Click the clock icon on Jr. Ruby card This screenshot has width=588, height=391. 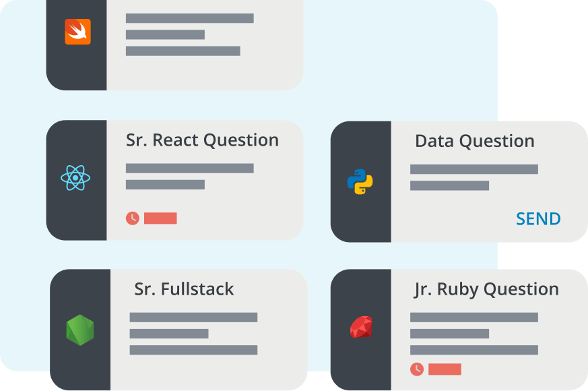pos(417,369)
